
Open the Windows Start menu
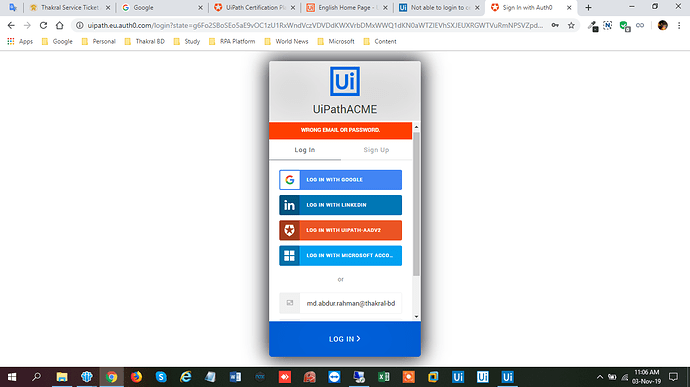pyautogui.click(x=12, y=377)
